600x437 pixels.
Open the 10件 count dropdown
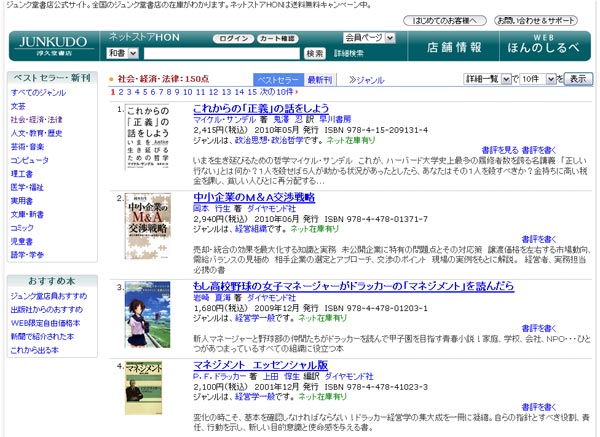pyautogui.click(x=537, y=79)
